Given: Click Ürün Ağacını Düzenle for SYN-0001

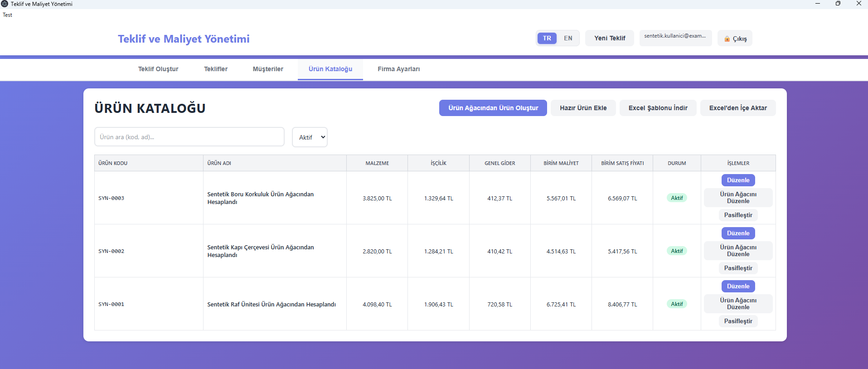Looking at the screenshot, I should click(x=738, y=304).
